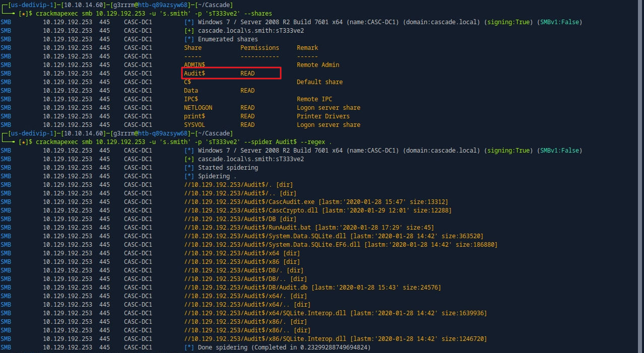
Task: Click the READ permission for SYSVOL
Action: [x=247, y=125]
